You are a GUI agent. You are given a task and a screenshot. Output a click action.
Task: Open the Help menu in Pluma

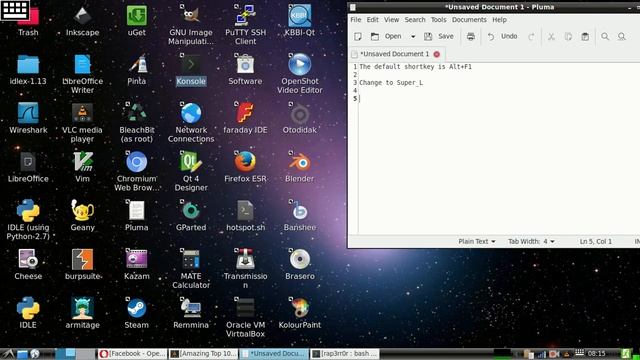[499, 20]
